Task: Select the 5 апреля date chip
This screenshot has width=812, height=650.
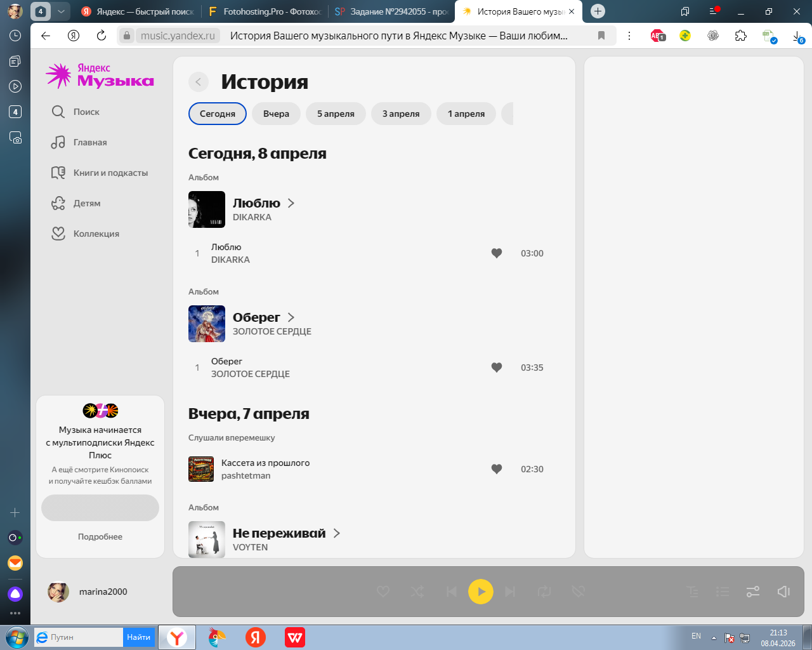Action: [336, 114]
